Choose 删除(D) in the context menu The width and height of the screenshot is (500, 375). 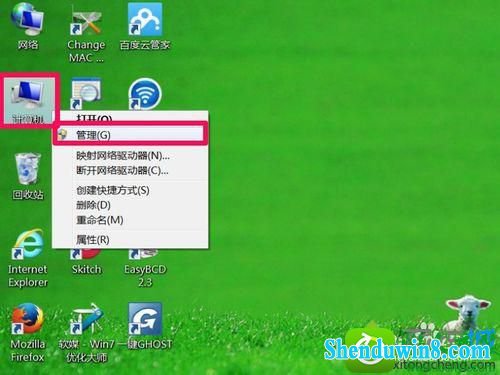(x=130, y=205)
